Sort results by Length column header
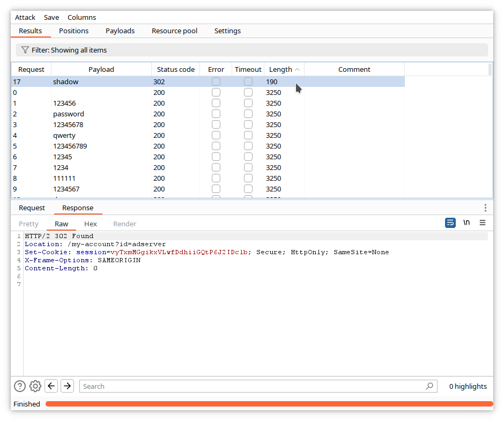This screenshot has width=504, height=421. [x=280, y=69]
